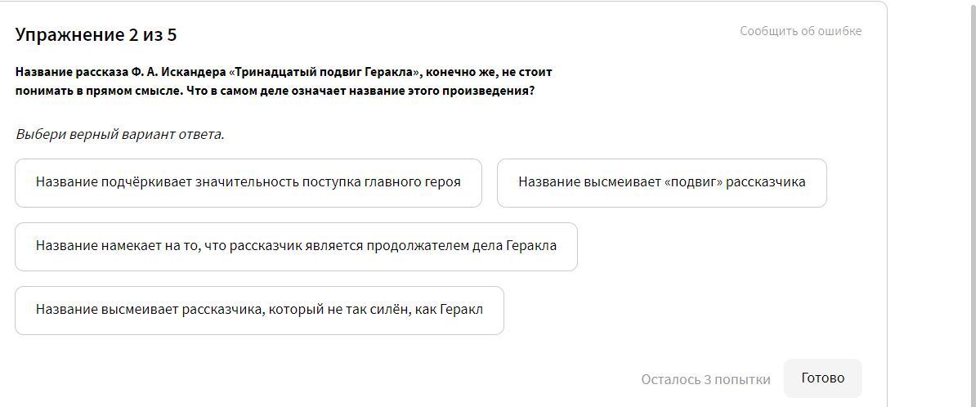Report a mistake in this exercise

coord(801,31)
